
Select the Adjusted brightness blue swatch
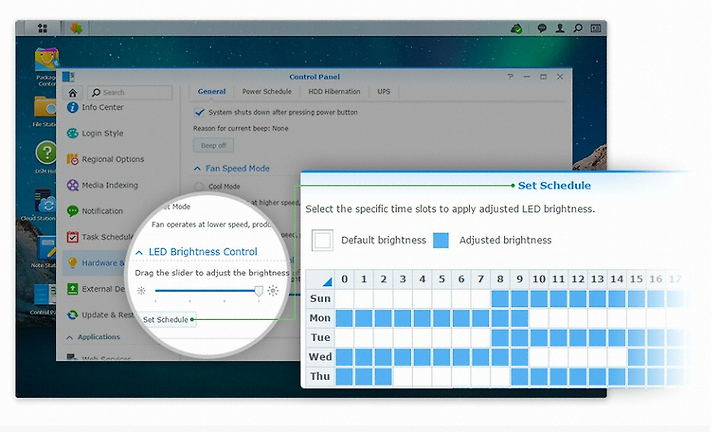tap(441, 240)
